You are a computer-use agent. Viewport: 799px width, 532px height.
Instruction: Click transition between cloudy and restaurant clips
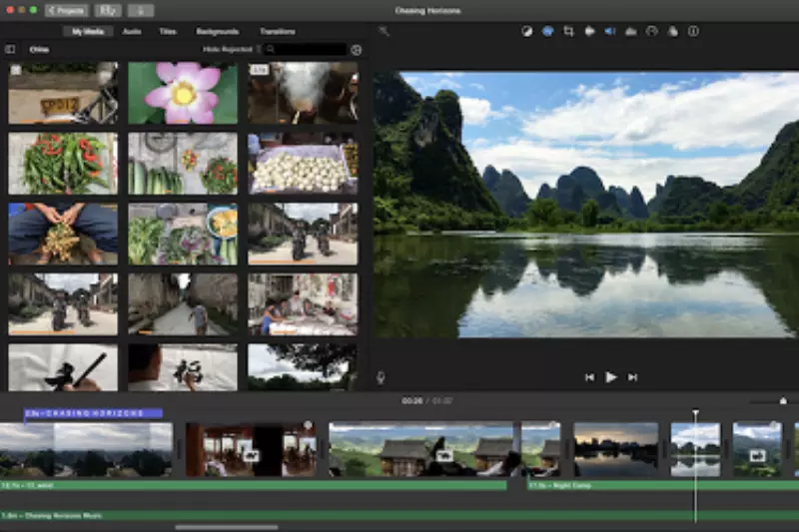tap(179, 449)
